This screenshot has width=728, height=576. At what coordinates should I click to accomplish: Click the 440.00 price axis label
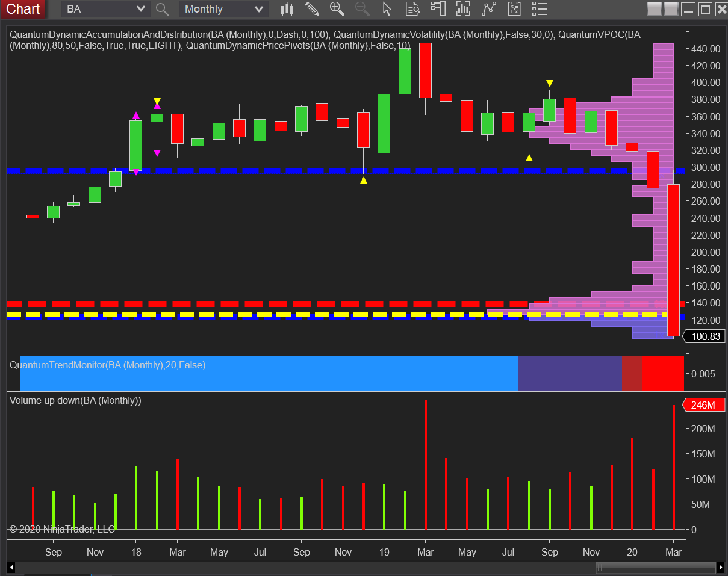706,48
